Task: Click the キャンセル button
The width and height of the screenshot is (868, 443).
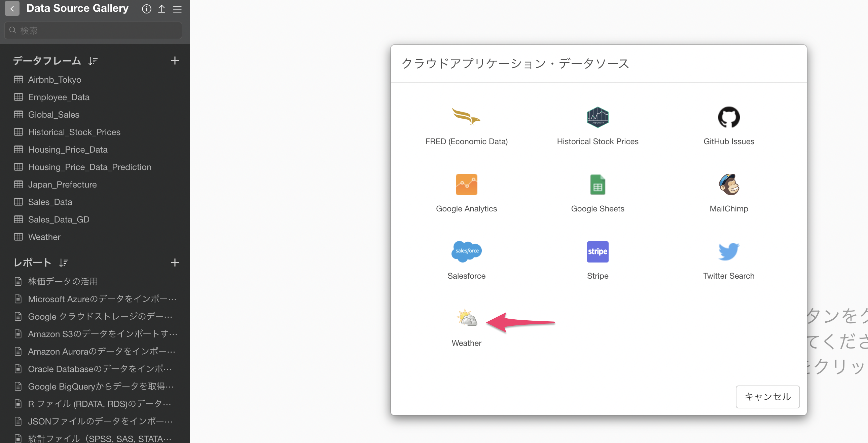Action: point(767,396)
